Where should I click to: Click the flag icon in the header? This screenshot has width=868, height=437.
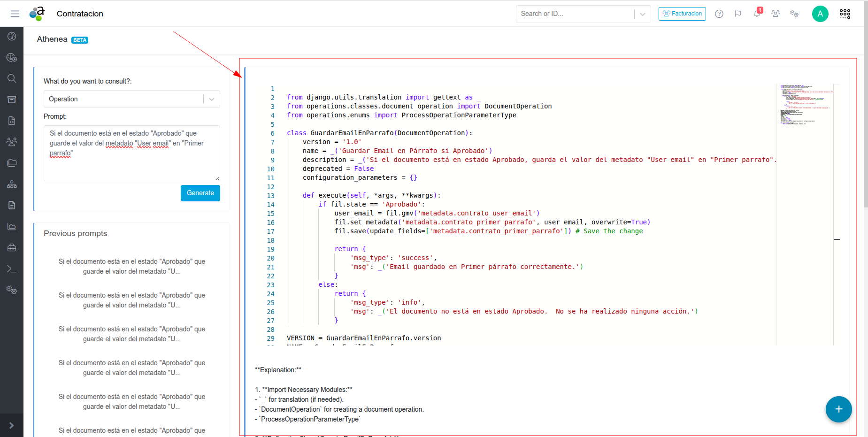click(x=738, y=14)
